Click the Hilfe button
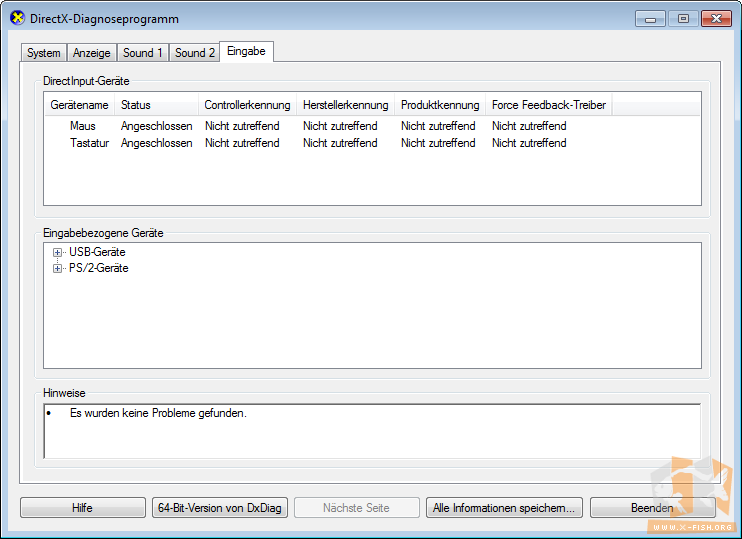Viewport: 742px width, 539px height. tap(82, 508)
